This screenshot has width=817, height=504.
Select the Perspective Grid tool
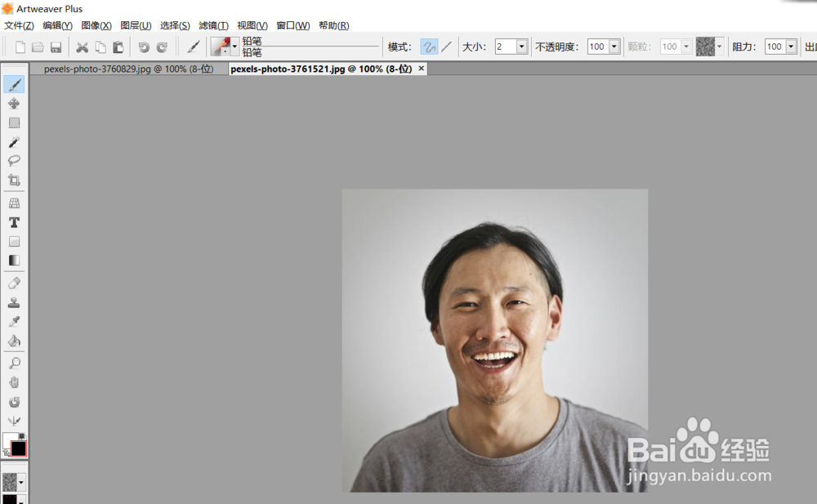click(14, 203)
